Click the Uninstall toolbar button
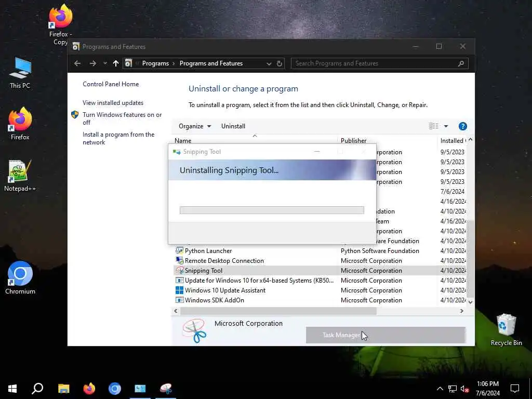Screen dimensions: 532x399 click(233, 126)
